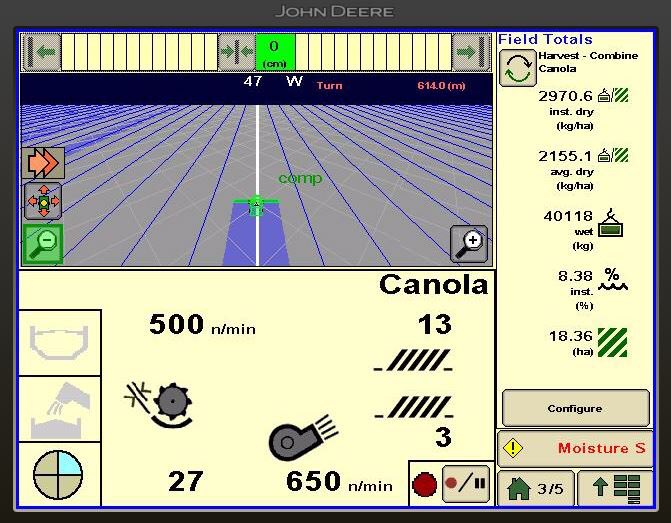
Task: Select the 2970.6 inst. dry reading
Action: click(566, 96)
